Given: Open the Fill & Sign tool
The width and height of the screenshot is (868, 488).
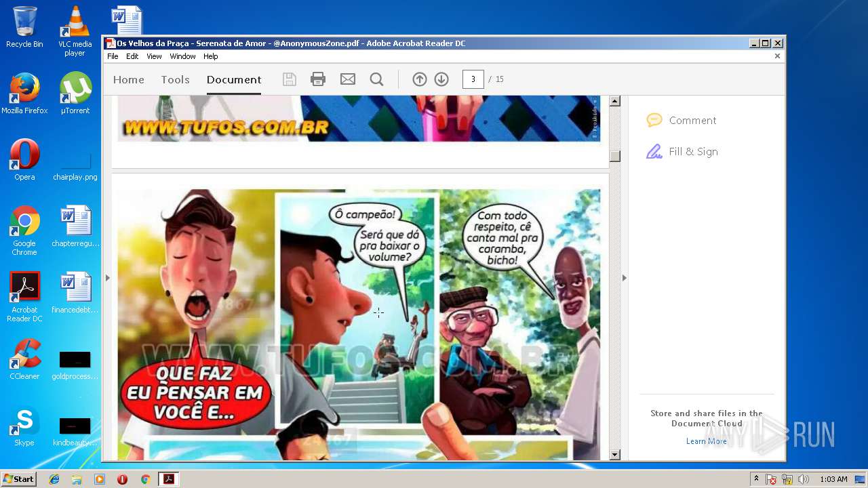Looking at the screenshot, I should point(682,152).
